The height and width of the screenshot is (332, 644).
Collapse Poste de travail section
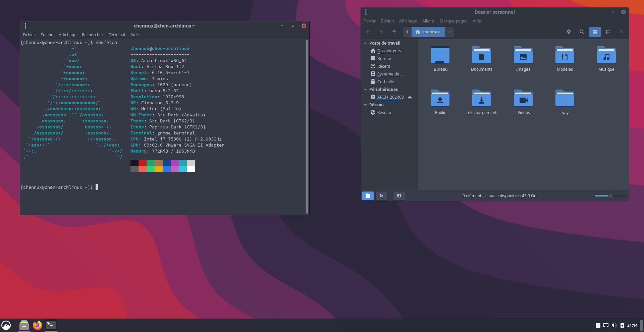(x=365, y=43)
